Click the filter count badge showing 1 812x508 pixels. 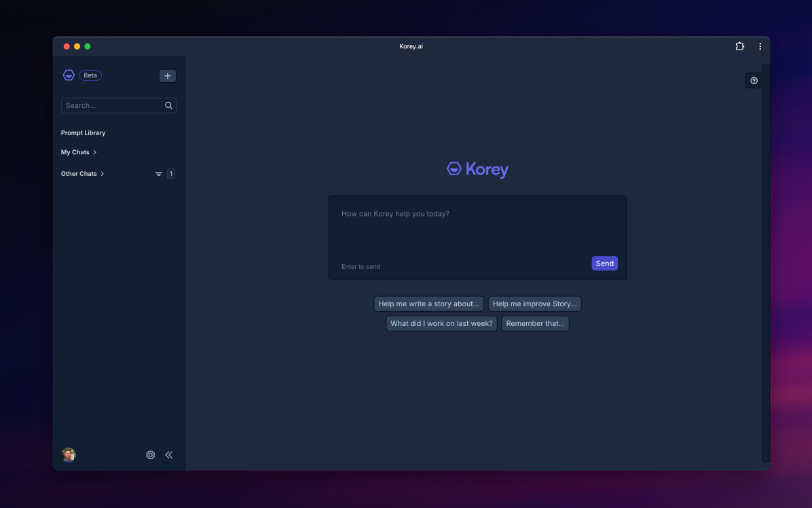171,174
